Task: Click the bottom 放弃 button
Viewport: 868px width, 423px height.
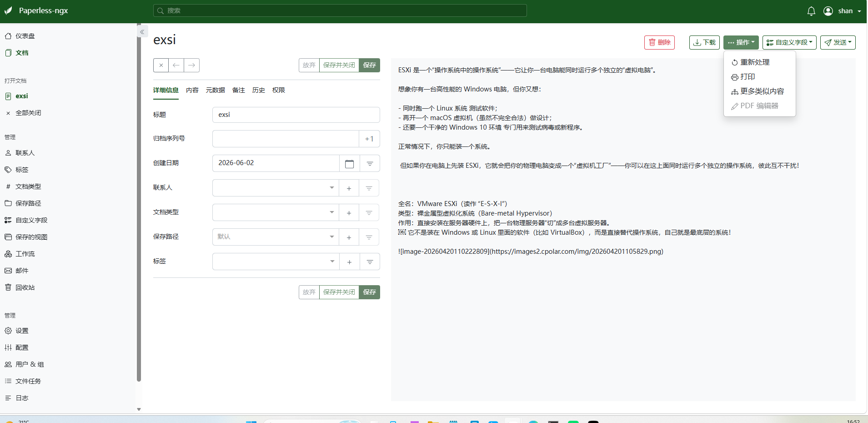Action: click(309, 292)
